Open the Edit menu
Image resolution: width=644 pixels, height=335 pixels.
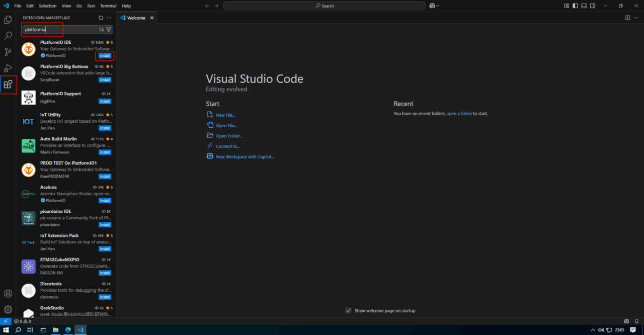(x=30, y=6)
